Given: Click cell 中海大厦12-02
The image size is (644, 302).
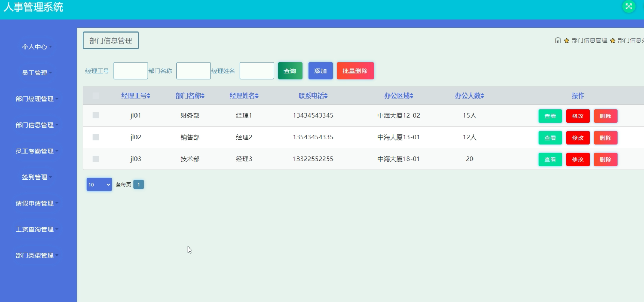Looking at the screenshot, I should [x=398, y=115].
